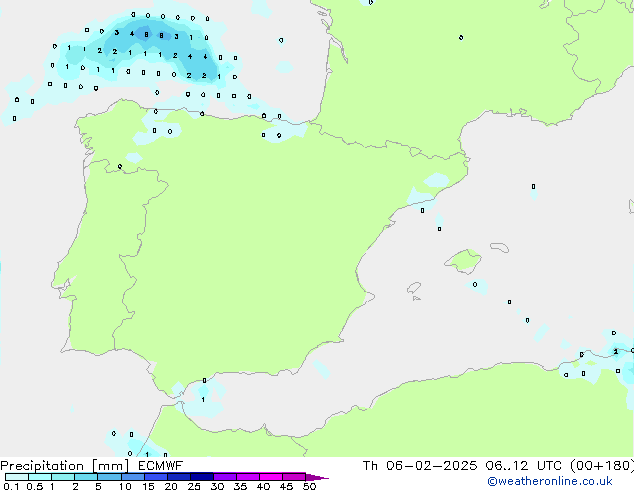Choose the 10–15 mm legend color box
Screen dimensions: 634x490
(132, 477)
